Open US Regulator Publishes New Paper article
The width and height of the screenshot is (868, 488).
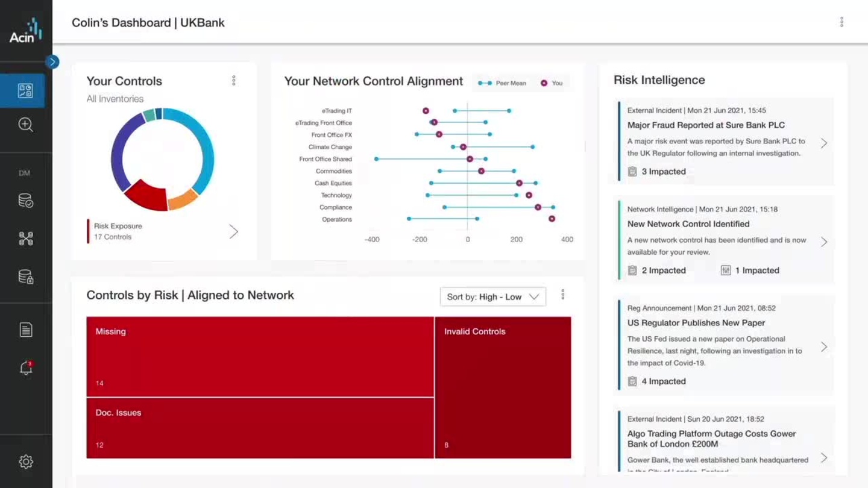[x=696, y=323]
